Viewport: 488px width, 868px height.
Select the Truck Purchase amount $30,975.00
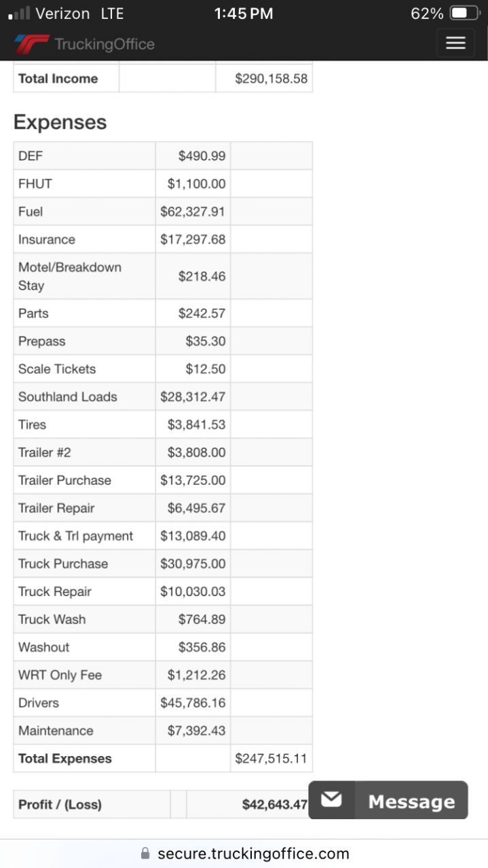193,564
